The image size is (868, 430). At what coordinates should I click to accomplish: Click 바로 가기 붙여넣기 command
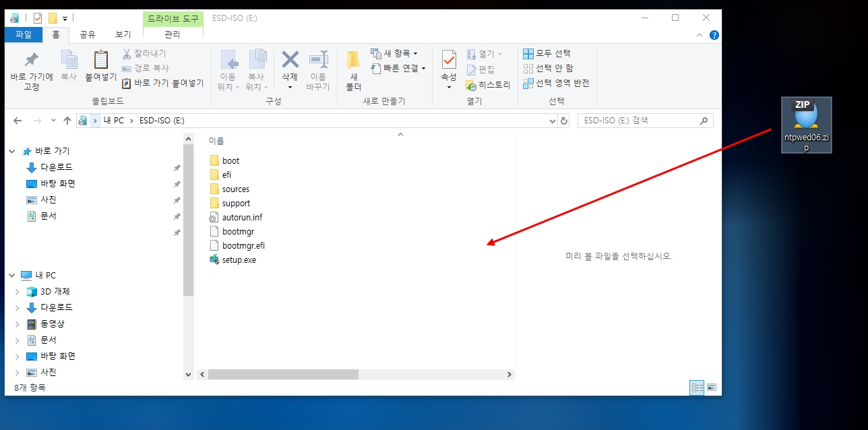[162, 83]
